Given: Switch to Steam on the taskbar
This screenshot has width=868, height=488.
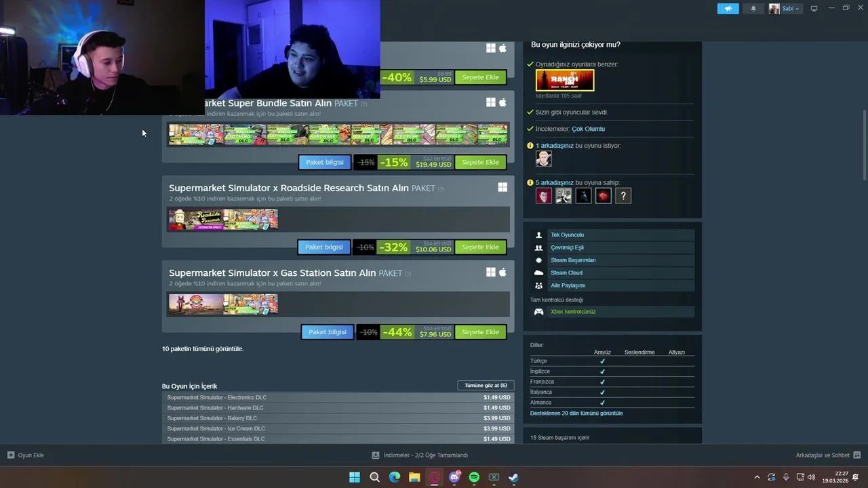Looking at the screenshot, I should (x=514, y=477).
